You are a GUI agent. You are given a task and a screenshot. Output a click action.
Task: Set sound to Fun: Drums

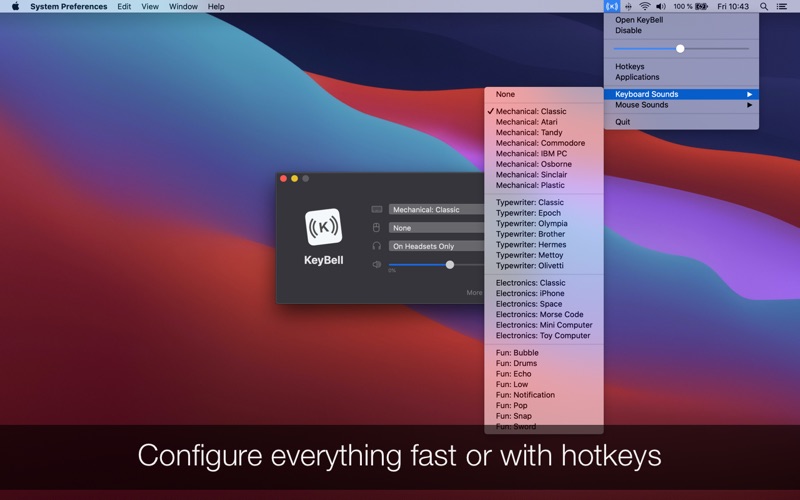(x=544, y=363)
